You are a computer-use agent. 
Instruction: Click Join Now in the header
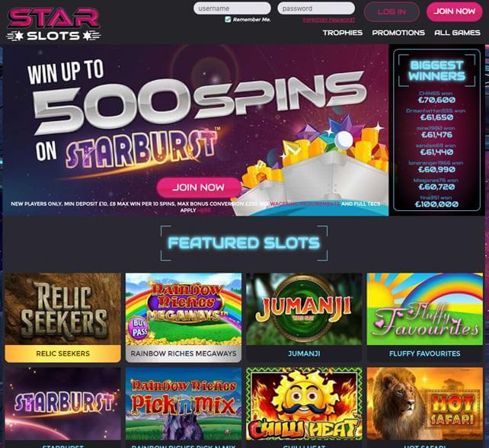click(x=455, y=11)
